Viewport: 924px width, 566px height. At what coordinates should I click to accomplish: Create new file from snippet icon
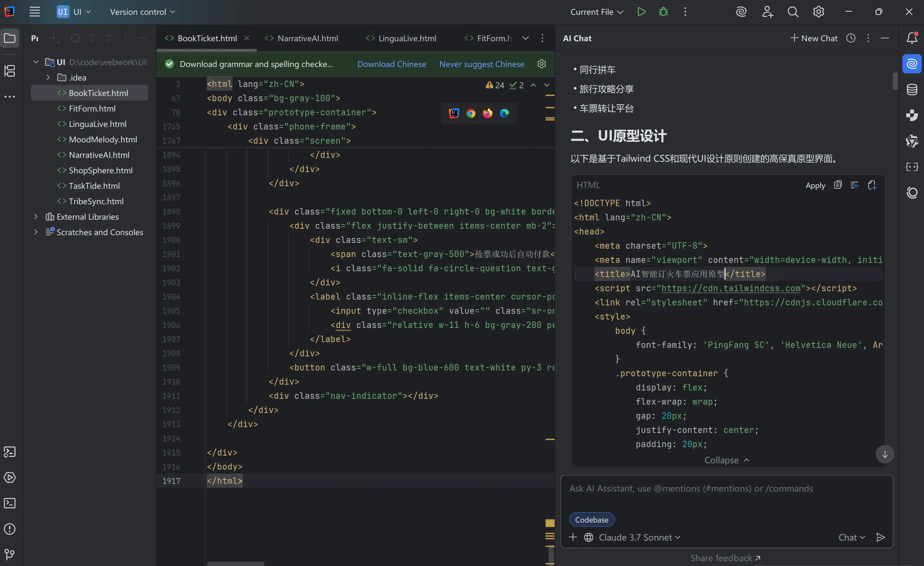pyautogui.click(x=872, y=185)
